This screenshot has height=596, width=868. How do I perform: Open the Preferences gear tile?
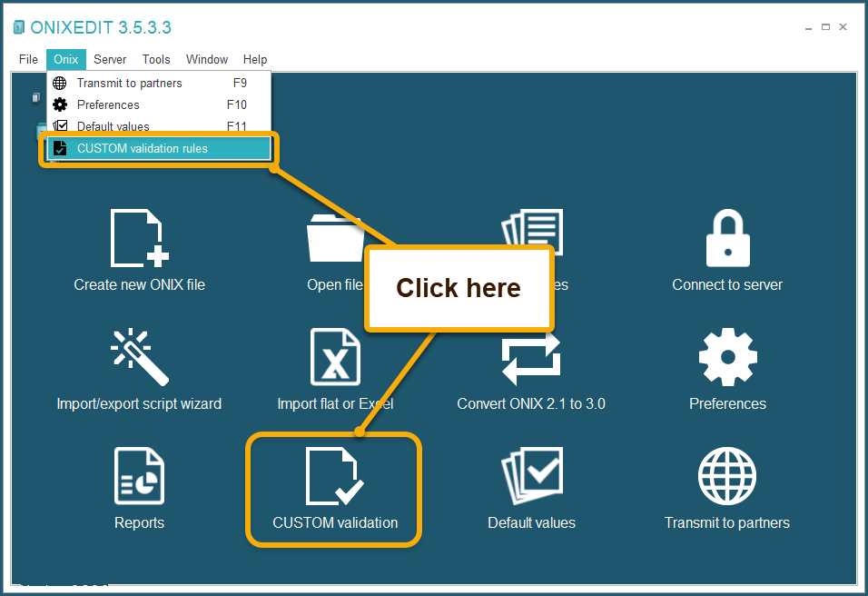click(x=728, y=357)
